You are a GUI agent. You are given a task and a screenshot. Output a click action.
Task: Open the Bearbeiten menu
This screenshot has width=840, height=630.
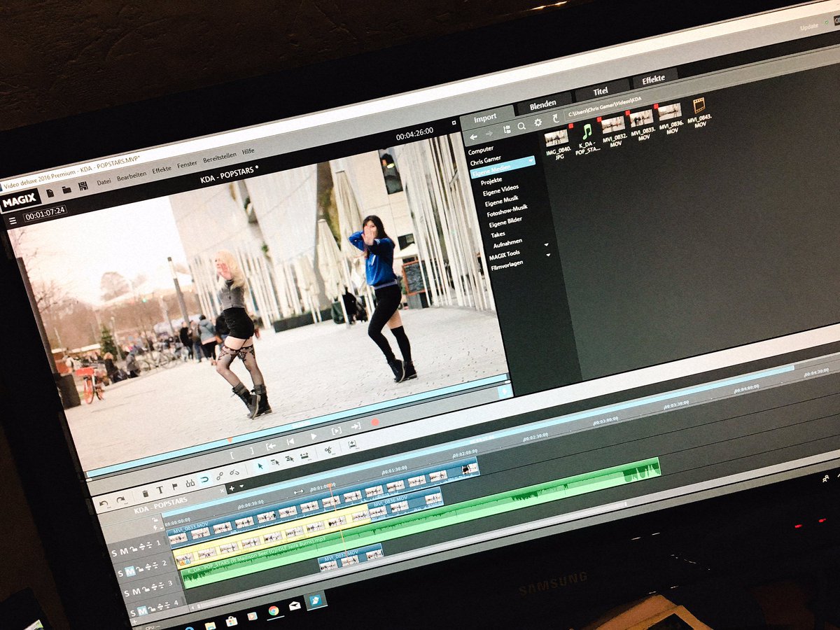(132, 175)
